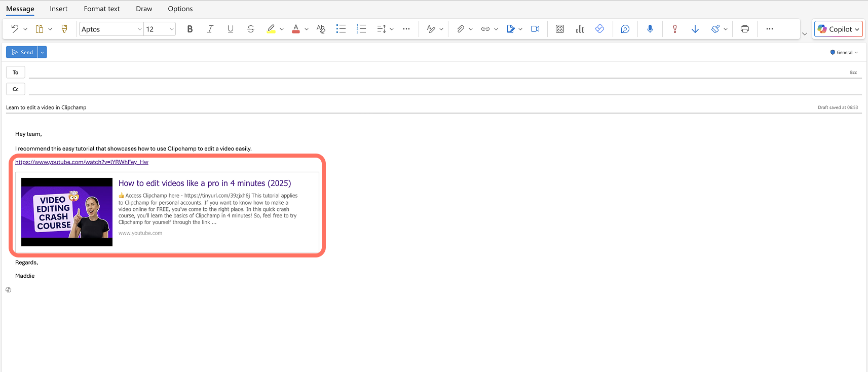This screenshot has height=372, width=868.
Task: Open the Send options dropdown arrow
Action: tap(43, 52)
